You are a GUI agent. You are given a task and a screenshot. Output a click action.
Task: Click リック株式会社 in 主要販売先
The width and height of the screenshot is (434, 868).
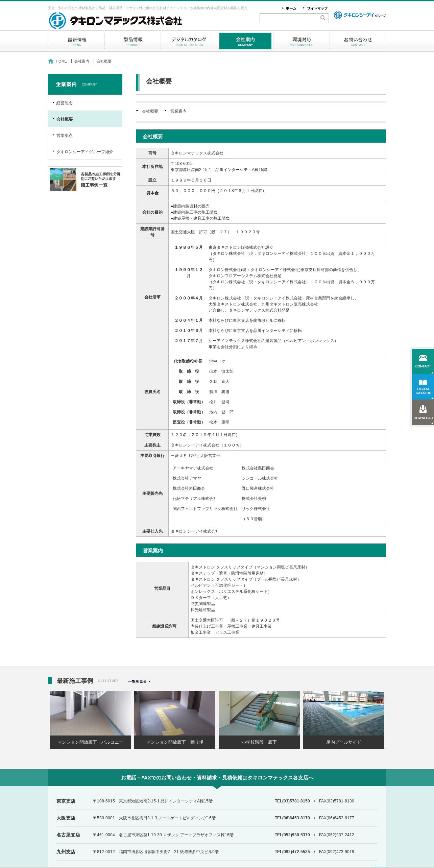256,509
